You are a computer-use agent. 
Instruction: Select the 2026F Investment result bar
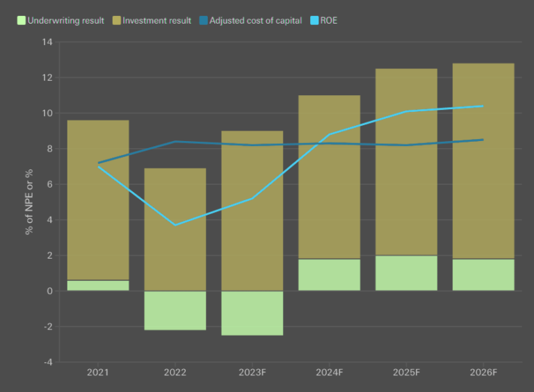(x=483, y=161)
